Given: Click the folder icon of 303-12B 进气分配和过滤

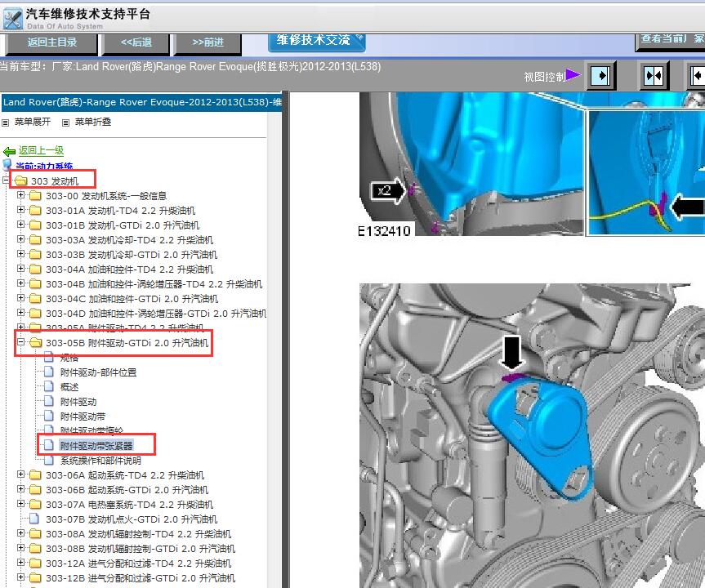Looking at the screenshot, I should coord(35,577).
